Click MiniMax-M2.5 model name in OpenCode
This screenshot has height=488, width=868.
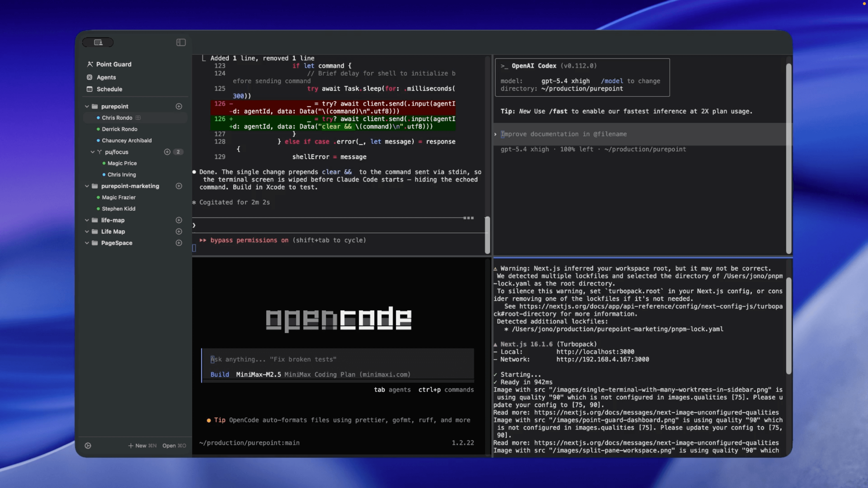pos(258,375)
